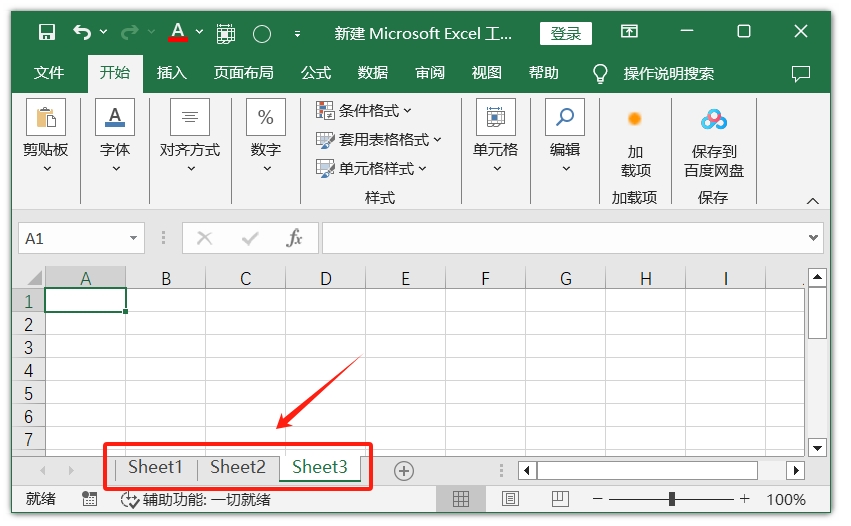Screen dimensions: 851x526
Task: Select row 4 header
Action: coord(29,371)
